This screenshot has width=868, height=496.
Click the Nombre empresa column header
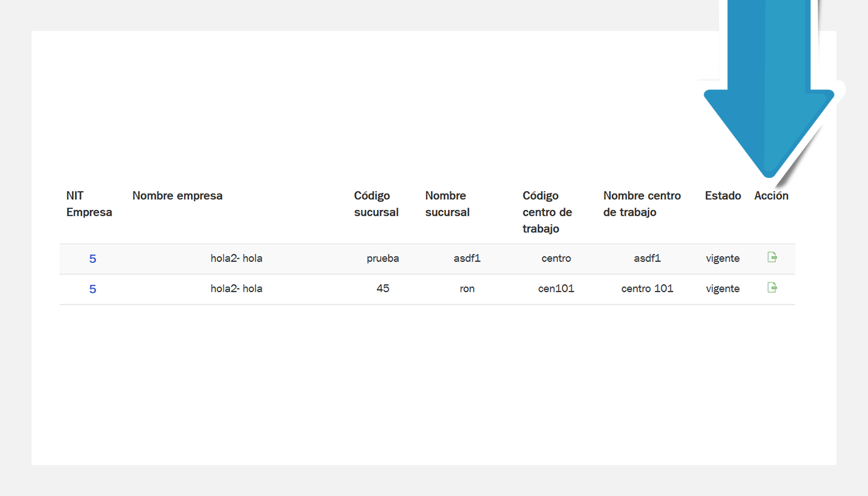click(177, 196)
